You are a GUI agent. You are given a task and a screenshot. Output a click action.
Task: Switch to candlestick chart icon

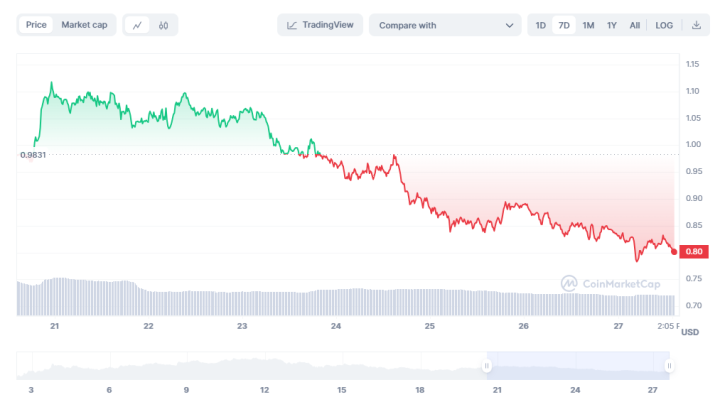(x=163, y=25)
